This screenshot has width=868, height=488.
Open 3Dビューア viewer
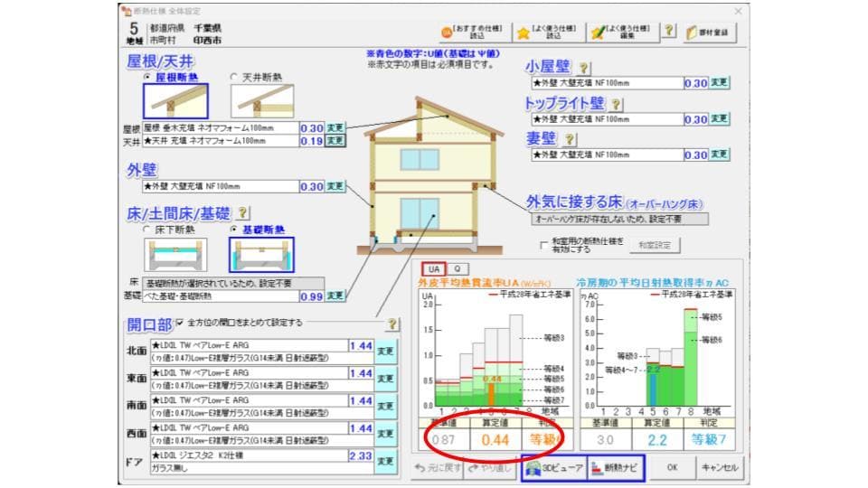coord(553,468)
